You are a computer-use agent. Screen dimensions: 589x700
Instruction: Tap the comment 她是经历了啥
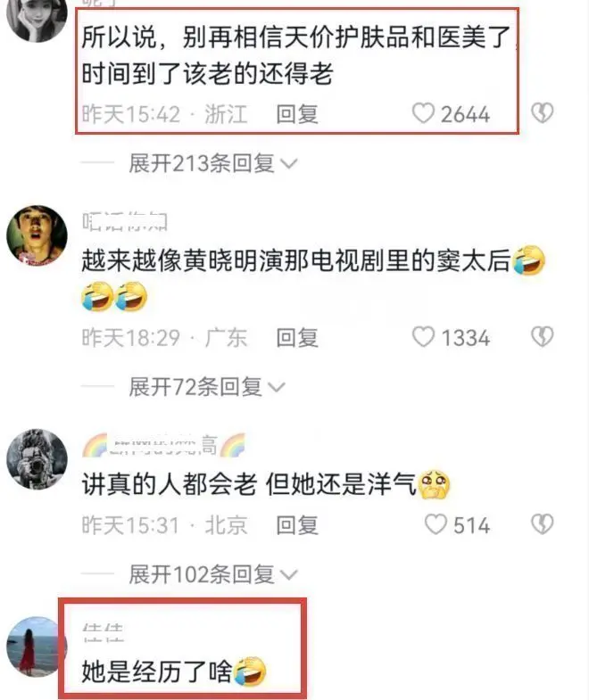156,671
